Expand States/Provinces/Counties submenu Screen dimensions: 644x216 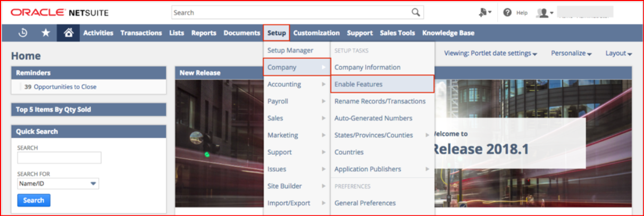tap(382, 135)
